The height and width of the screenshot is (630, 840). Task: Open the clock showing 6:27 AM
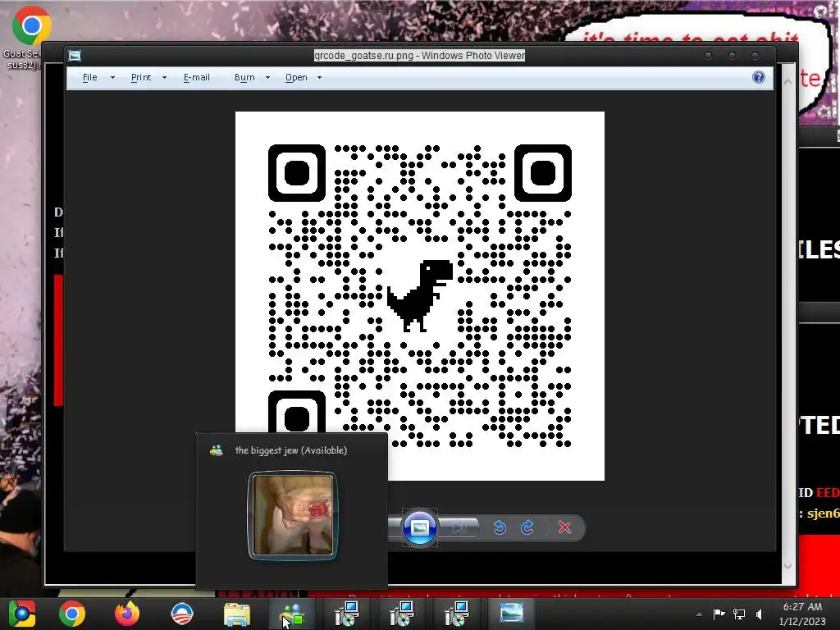(802, 614)
